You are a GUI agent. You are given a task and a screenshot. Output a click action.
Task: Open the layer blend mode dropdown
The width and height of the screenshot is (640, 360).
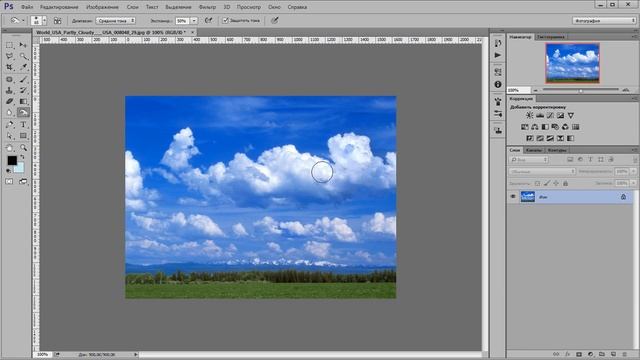pos(542,171)
